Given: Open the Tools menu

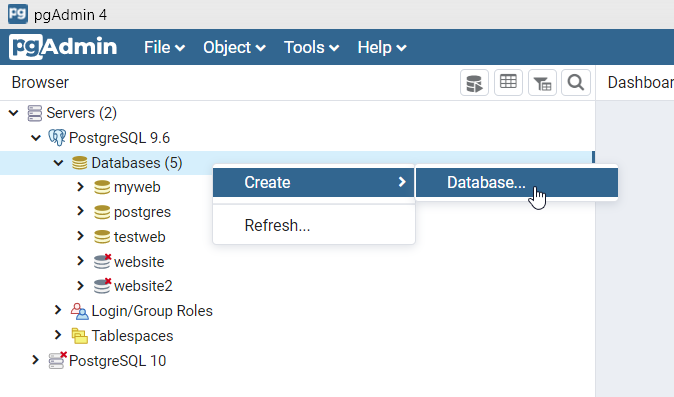Looking at the screenshot, I should 311,47.
